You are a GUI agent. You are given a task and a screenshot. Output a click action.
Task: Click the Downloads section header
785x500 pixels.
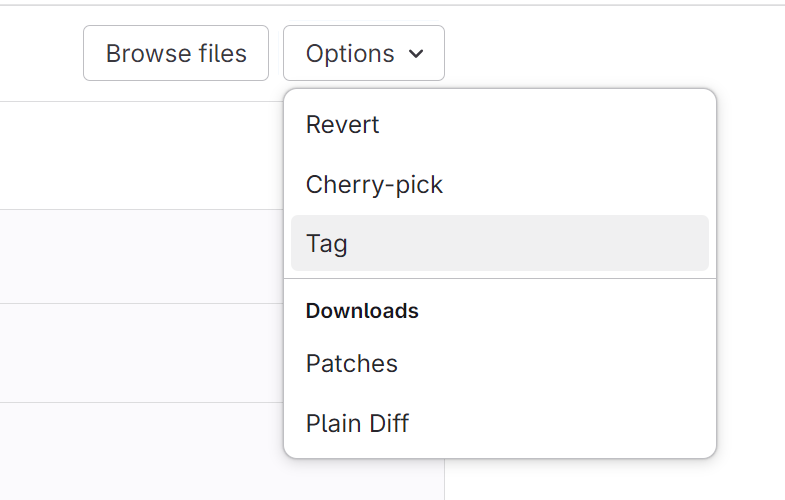[362, 311]
